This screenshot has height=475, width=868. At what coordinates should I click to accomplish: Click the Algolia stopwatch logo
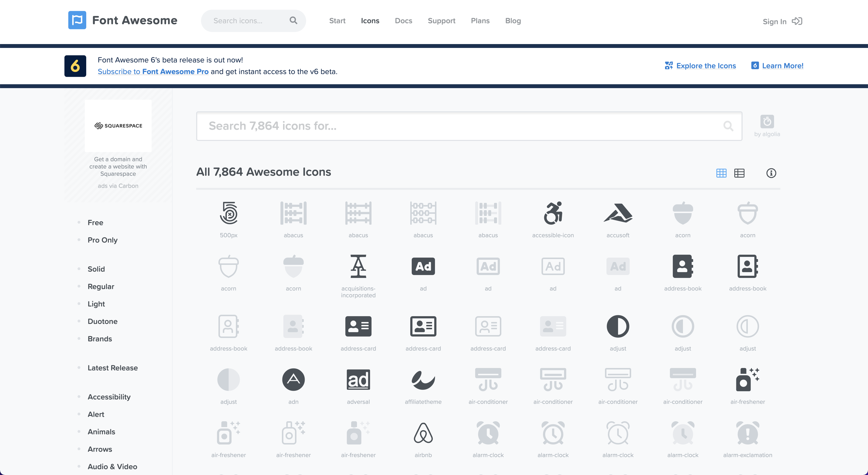[767, 122]
